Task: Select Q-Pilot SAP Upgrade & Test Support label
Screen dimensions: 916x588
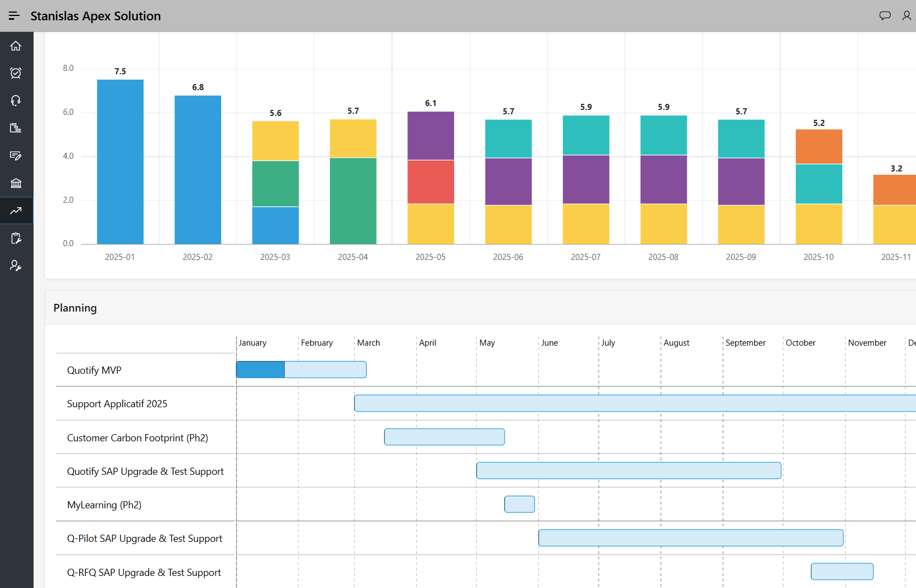Action: [145, 539]
